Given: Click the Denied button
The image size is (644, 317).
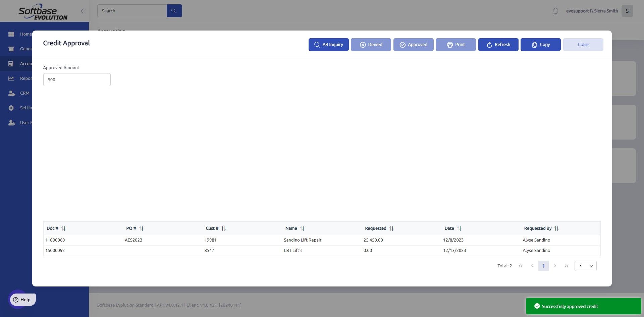Looking at the screenshot, I should click(371, 45).
